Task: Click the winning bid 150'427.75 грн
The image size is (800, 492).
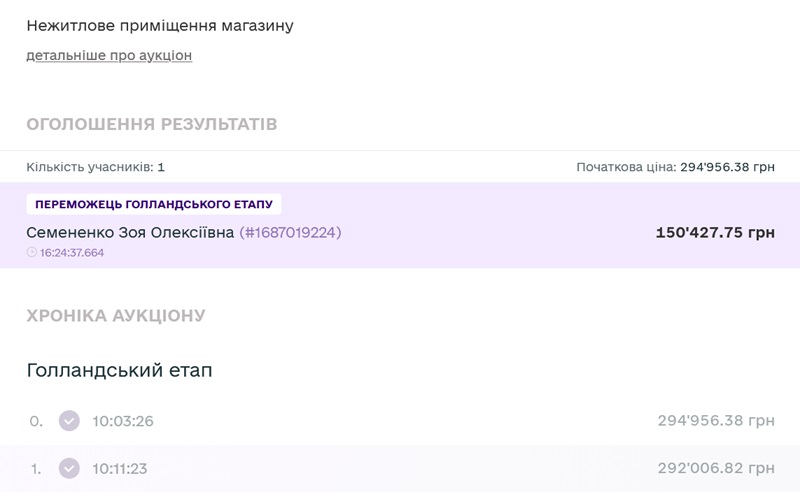Action: (714, 233)
